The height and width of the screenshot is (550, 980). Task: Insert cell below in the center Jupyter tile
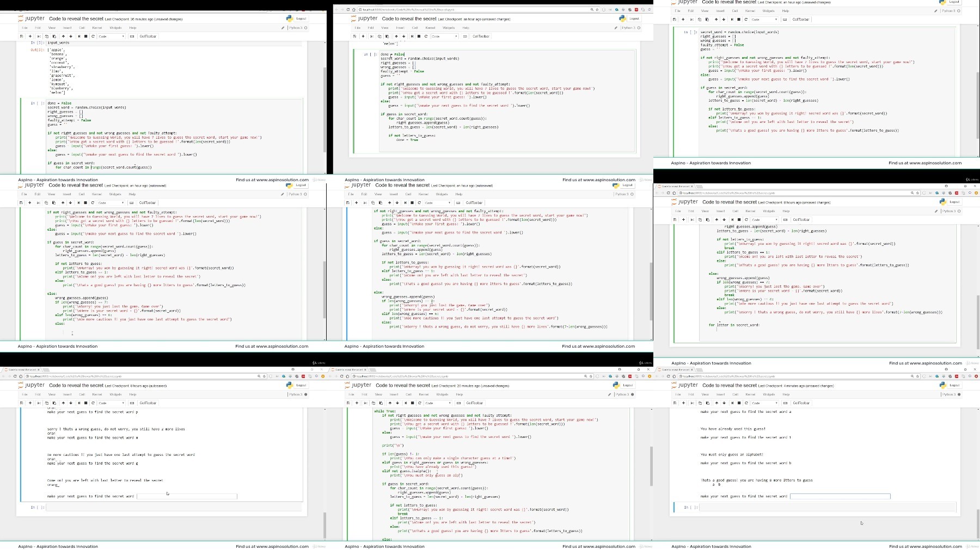pyautogui.click(x=357, y=203)
